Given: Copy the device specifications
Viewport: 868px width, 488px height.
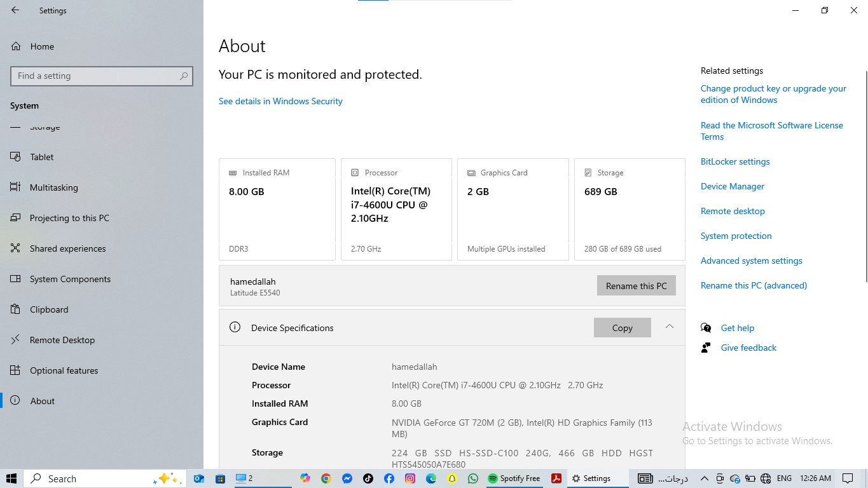Looking at the screenshot, I should pos(623,328).
